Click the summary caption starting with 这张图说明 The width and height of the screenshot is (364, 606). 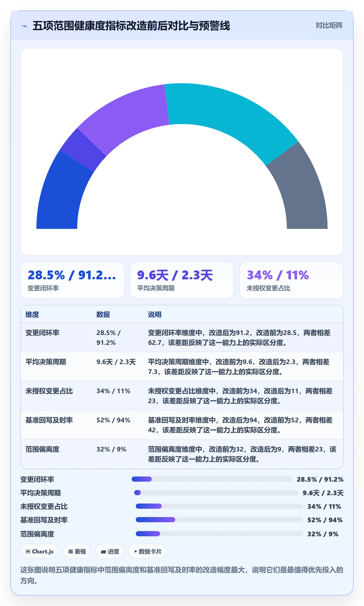pyautogui.click(x=182, y=575)
